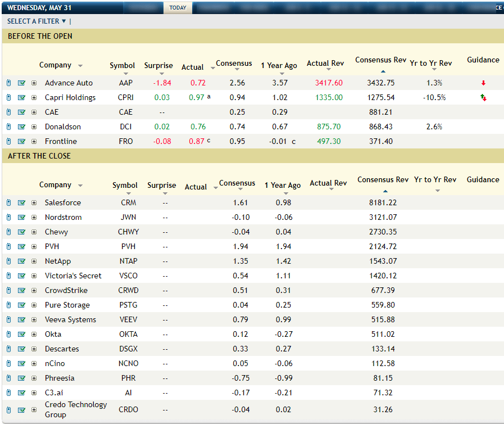Image resolution: width=504 pixels, height=424 pixels.
Task: Click the 497.30 actual revenue for Frontline
Action: (x=329, y=142)
